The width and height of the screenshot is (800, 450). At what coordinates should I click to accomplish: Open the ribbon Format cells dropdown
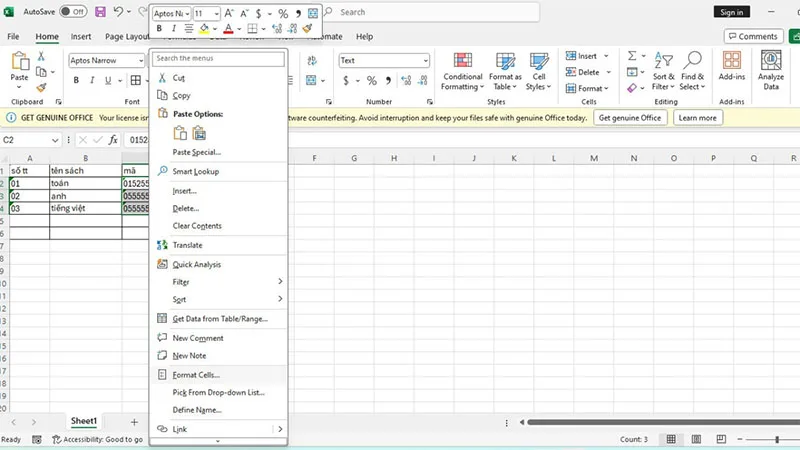[x=587, y=88]
